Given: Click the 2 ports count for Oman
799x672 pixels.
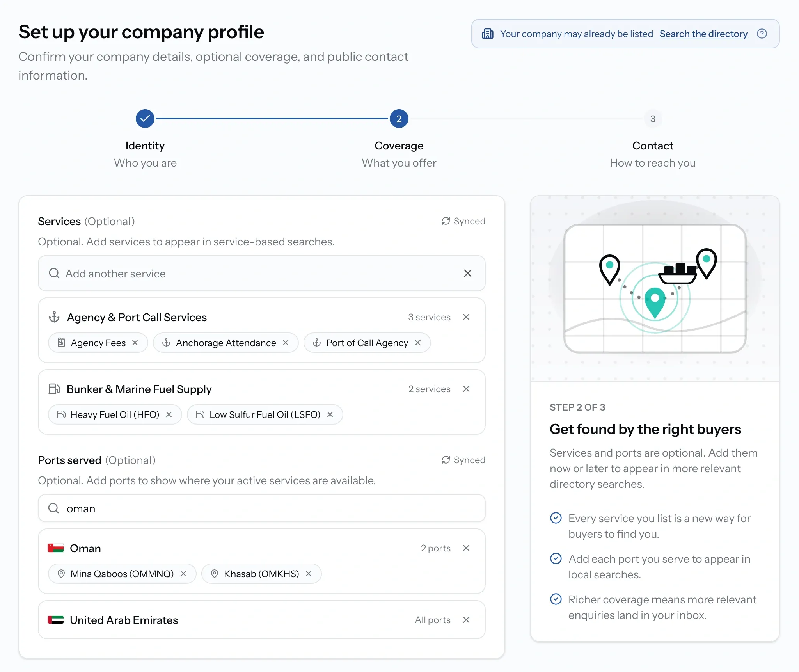Looking at the screenshot, I should pos(435,548).
